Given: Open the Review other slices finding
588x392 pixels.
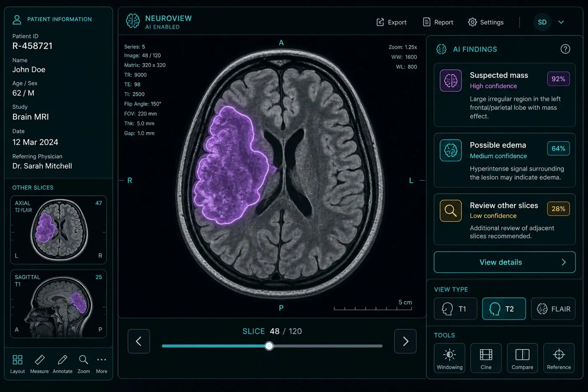Looking at the screenshot, I should 504,219.
